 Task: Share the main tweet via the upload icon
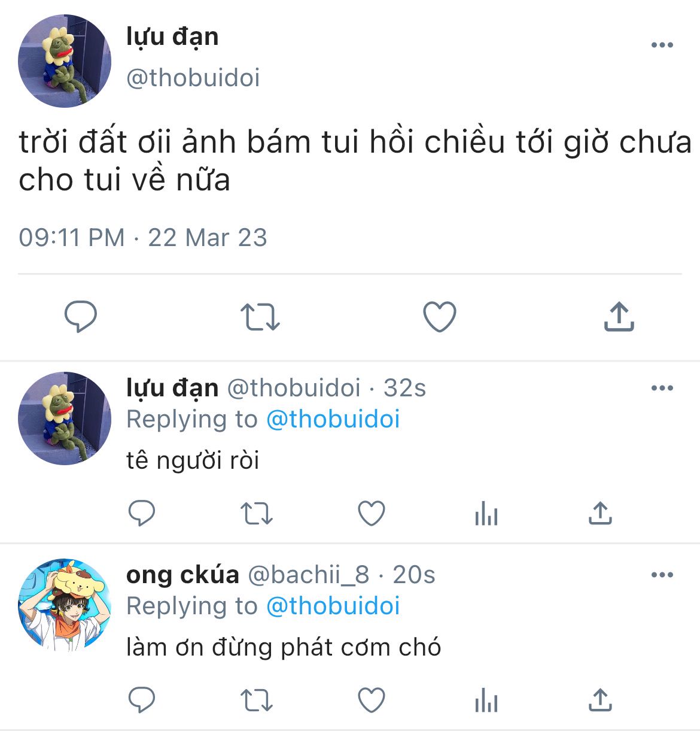[619, 317]
